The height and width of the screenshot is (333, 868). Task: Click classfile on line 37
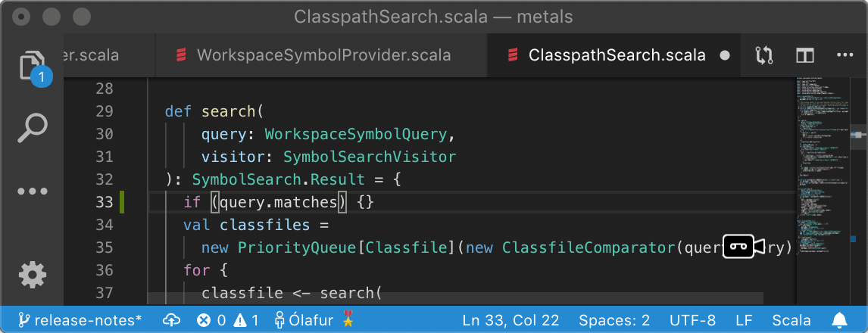(x=242, y=293)
